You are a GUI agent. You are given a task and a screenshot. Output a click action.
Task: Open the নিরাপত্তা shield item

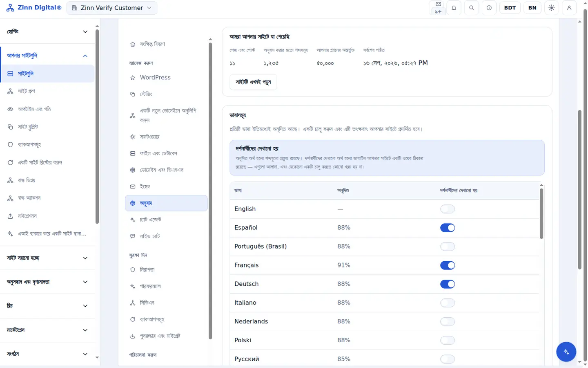point(166,269)
